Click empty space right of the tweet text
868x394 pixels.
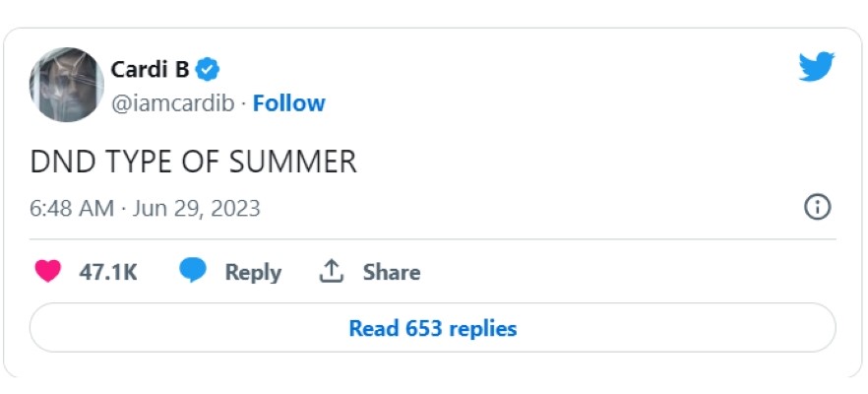pyautogui.click(x=590, y=162)
